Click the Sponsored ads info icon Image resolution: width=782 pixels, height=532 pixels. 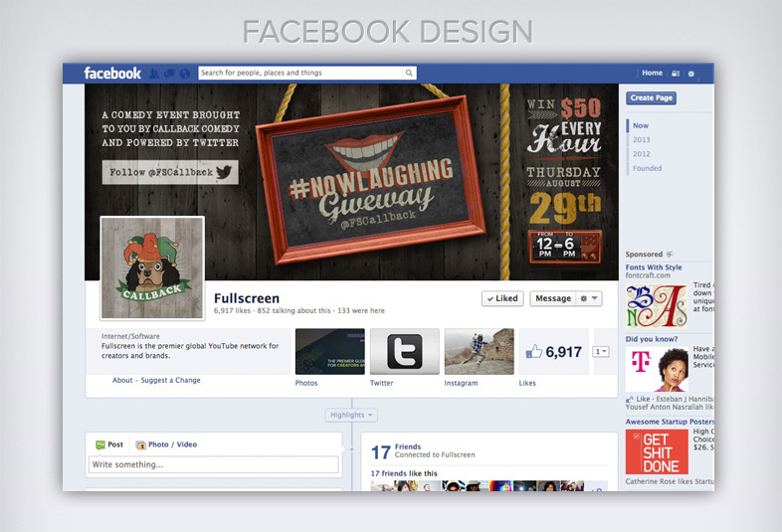(670, 254)
